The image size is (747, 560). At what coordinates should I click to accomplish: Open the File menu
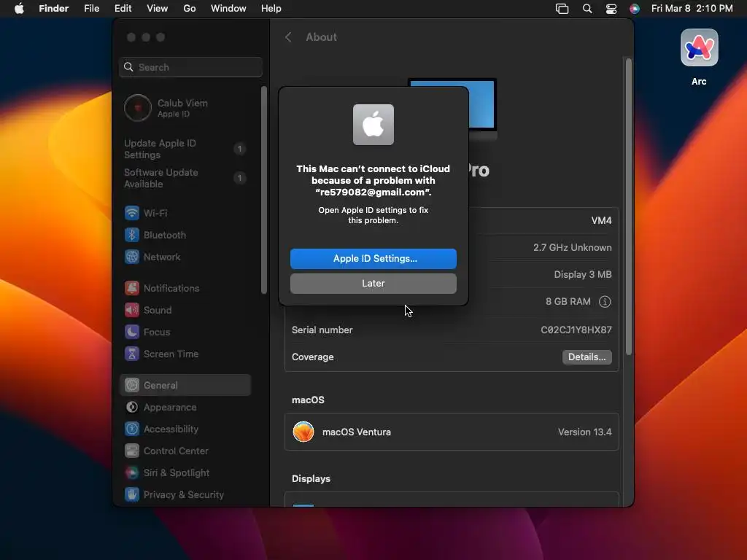pos(91,9)
